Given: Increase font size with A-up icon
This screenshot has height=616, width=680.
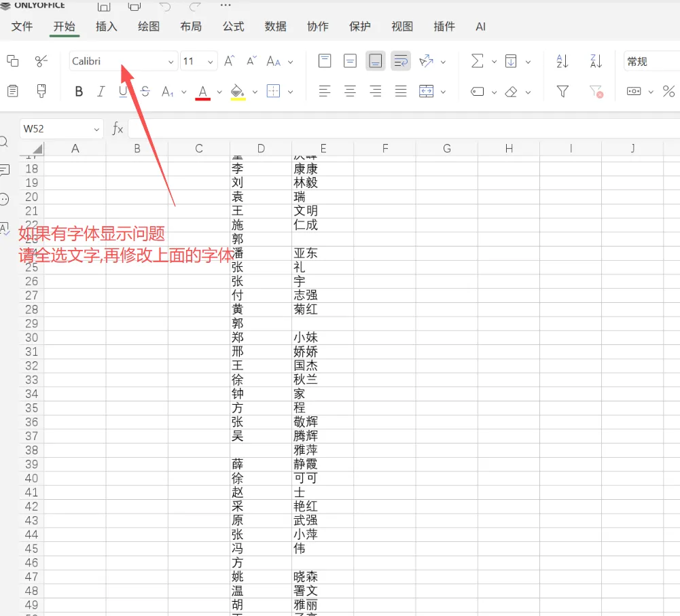Looking at the screenshot, I should pos(230,61).
